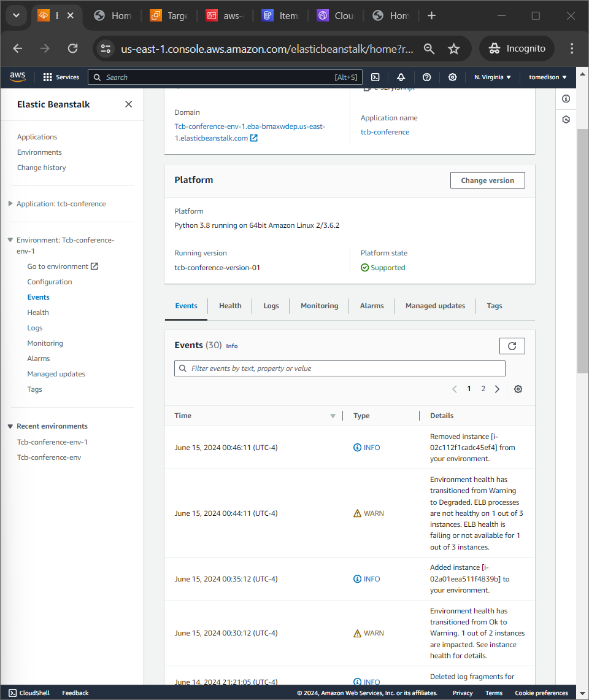Collapse the Recent environments section

pos(10,426)
